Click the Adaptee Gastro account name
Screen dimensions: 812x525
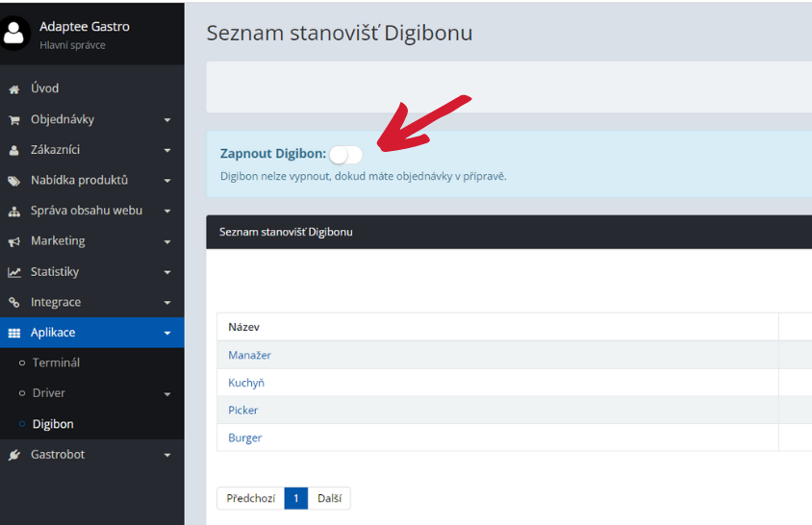[85, 26]
